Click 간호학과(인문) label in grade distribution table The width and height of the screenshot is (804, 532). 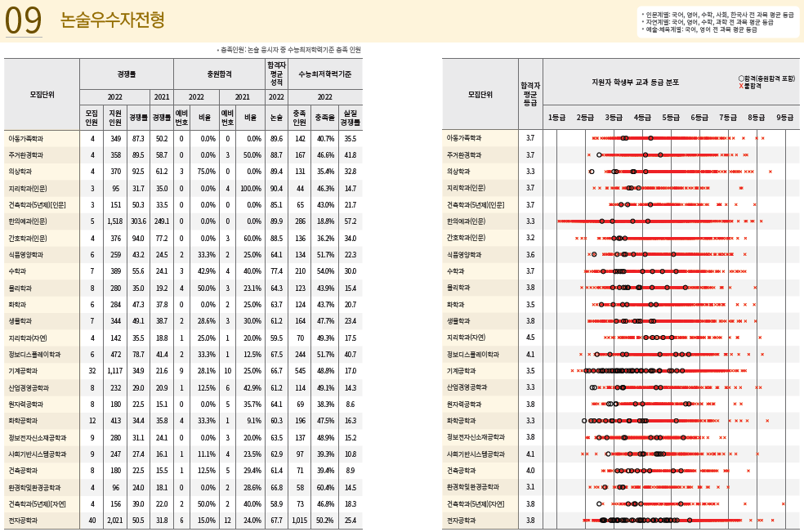point(466,238)
